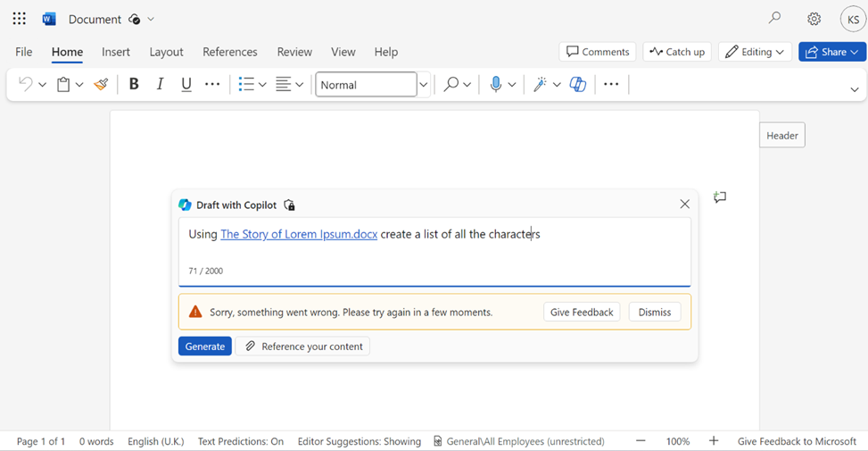Image resolution: width=868 pixels, height=451 pixels.
Task: Switch to the Layout tab
Action: pyautogui.click(x=166, y=52)
